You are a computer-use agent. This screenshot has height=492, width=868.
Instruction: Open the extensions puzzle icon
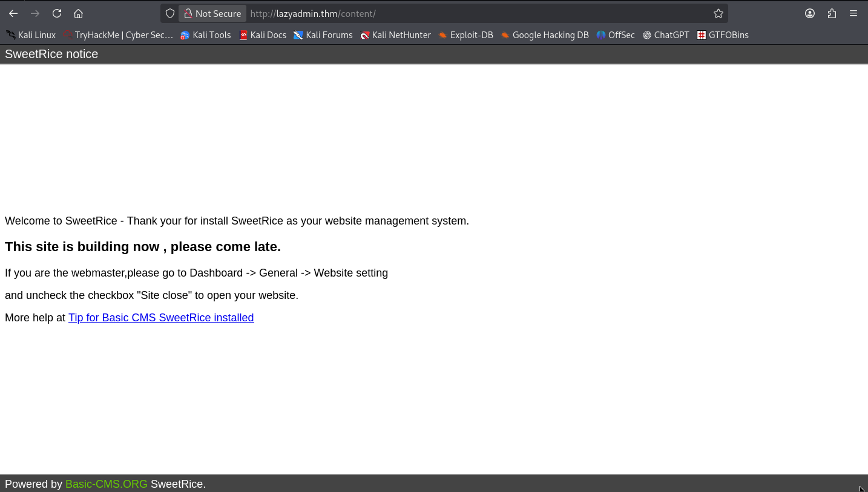click(x=832, y=13)
